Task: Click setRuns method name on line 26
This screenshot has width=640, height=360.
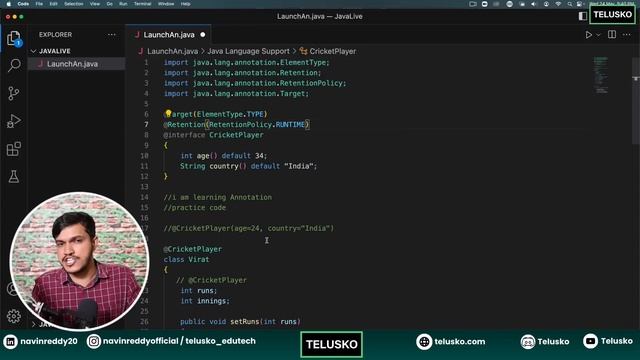Action: coord(244,322)
